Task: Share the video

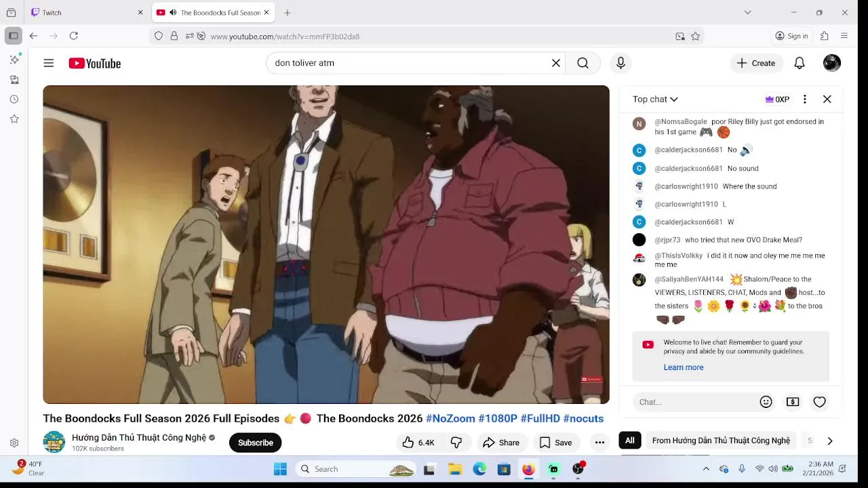Action: [x=500, y=443]
